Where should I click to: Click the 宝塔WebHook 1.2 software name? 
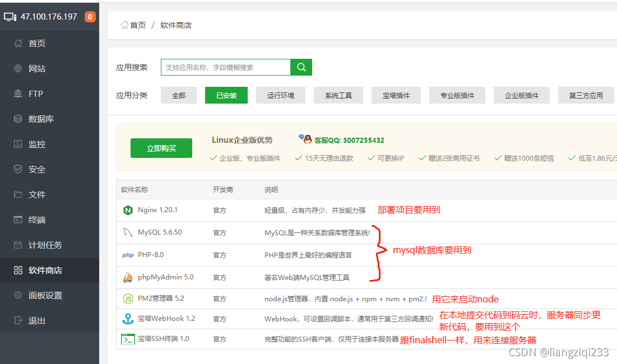click(166, 319)
